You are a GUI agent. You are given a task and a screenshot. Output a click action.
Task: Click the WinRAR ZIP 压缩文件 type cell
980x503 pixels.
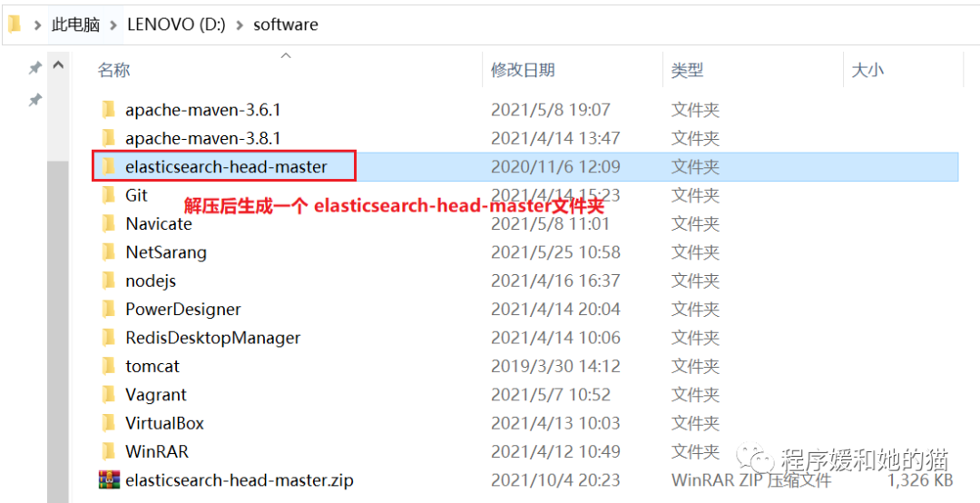pyautogui.click(x=751, y=480)
